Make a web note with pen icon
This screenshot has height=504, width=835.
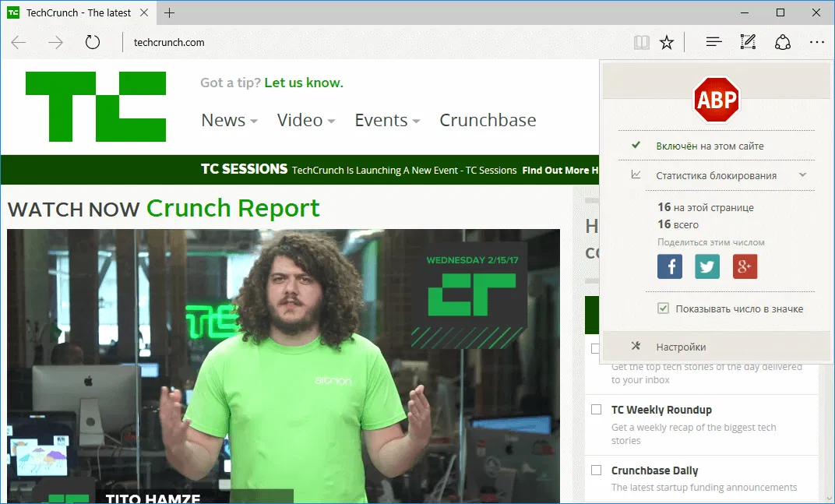click(x=748, y=41)
